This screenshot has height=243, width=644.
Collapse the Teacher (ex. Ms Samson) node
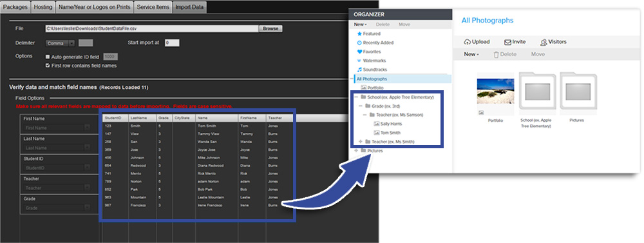(x=365, y=115)
